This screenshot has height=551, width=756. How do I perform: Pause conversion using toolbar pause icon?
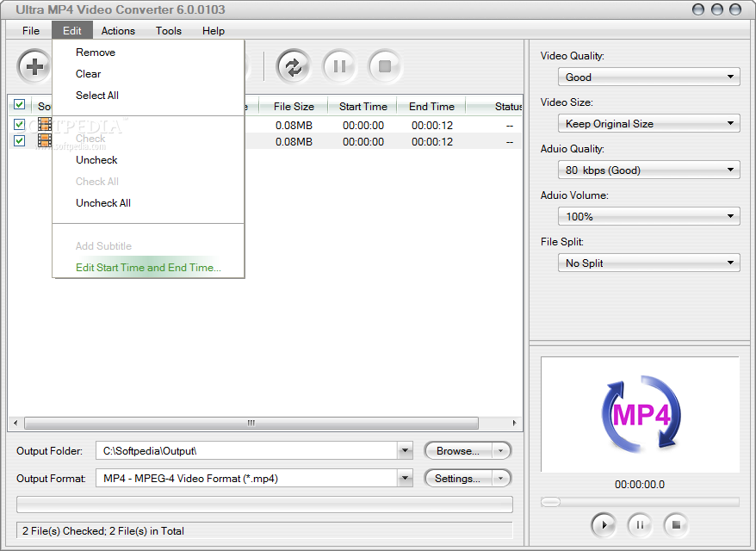[x=339, y=66]
